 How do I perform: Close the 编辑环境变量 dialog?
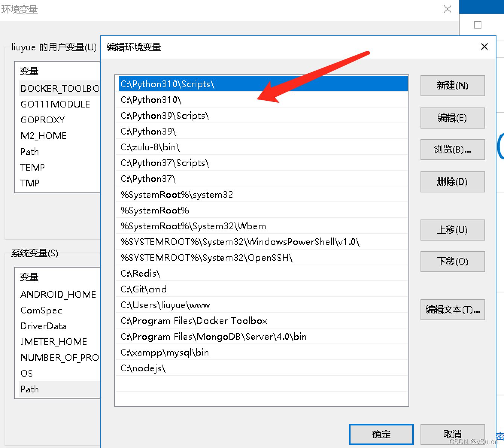coord(484,47)
